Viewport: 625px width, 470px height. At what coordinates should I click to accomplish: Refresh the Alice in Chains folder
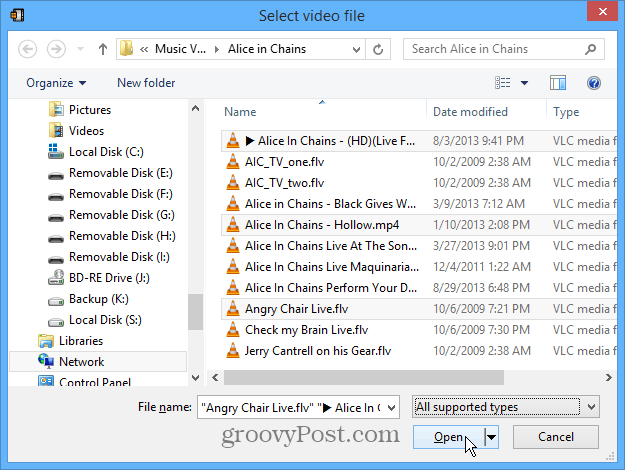point(378,49)
